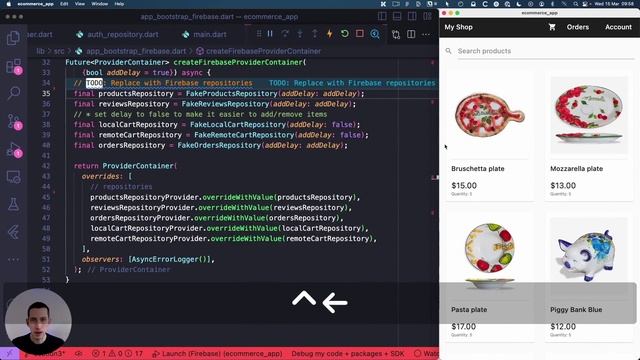Grab the debug toolbar drag handle
The image size is (640, 360).
pos(259,34)
